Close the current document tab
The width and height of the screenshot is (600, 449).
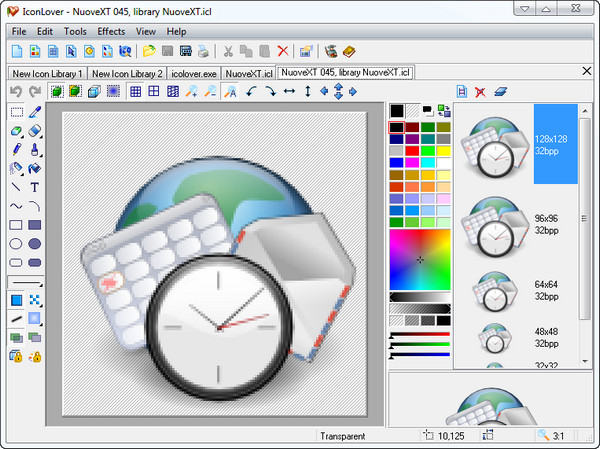pyautogui.click(x=585, y=72)
